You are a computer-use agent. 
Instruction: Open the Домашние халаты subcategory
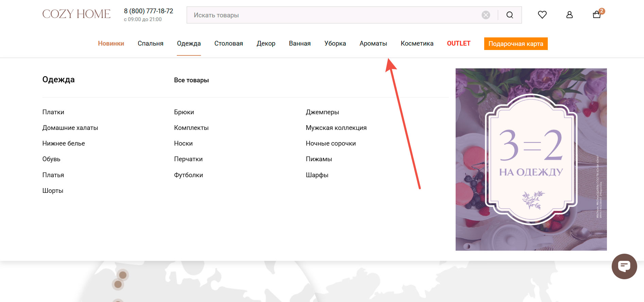pyautogui.click(x=70, y=128)
